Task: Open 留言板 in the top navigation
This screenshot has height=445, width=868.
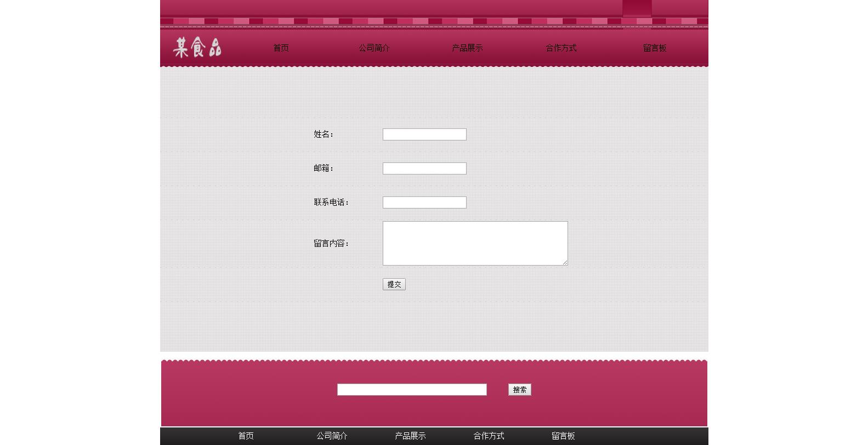Action: (x=655, y=48)
